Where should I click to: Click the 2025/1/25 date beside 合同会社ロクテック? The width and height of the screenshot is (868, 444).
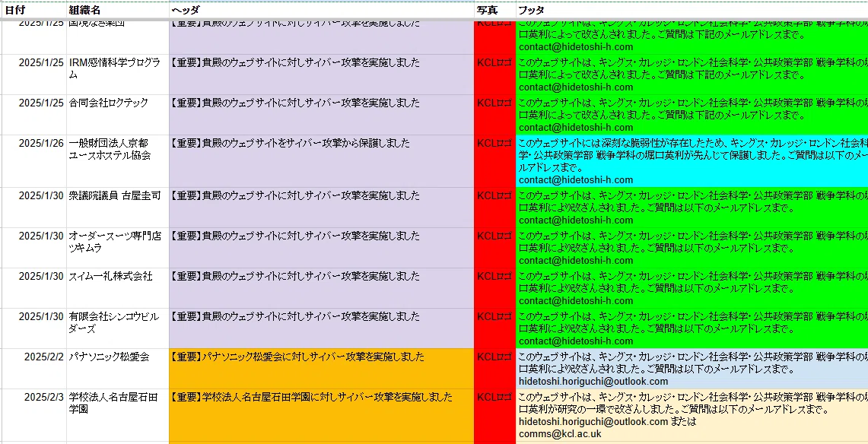pos(33,115)
